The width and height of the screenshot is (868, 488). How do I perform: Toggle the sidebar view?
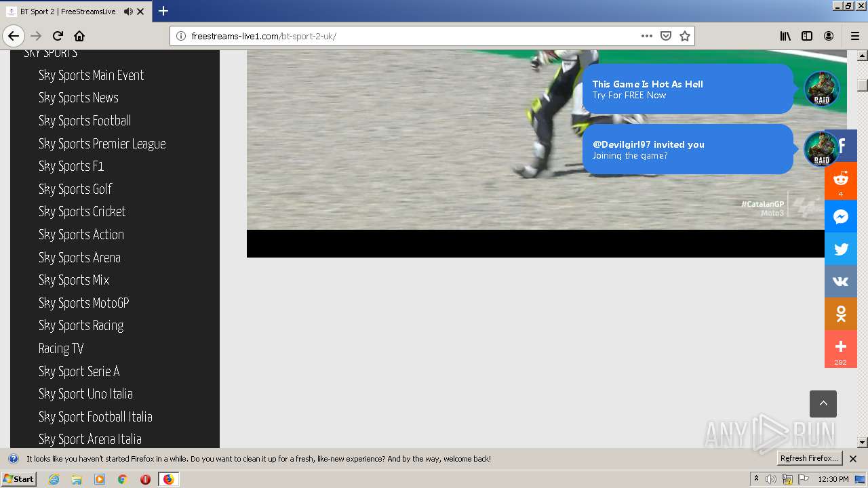click(x=807, y=36)
